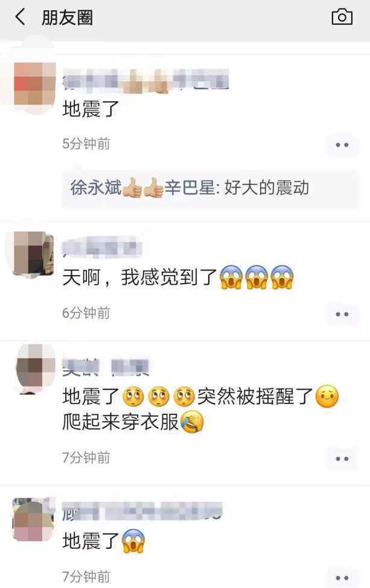The height and width of the screenshot is (588, 370).
Task: Tap the text 天啊，我感觉到了
Action: pyautogui.click(x=139, y=277)
